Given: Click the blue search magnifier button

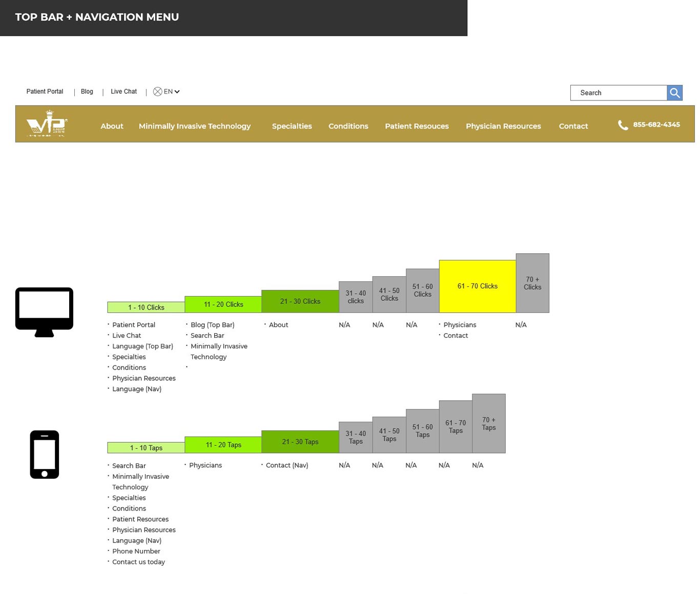Looking at the screenshot, I should click(674, 93).
